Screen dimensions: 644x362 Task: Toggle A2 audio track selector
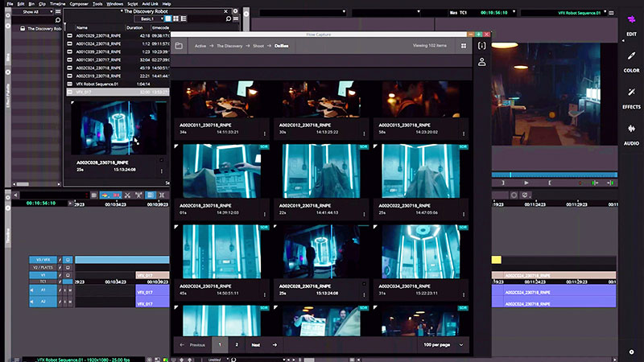(x=43, y=301)
